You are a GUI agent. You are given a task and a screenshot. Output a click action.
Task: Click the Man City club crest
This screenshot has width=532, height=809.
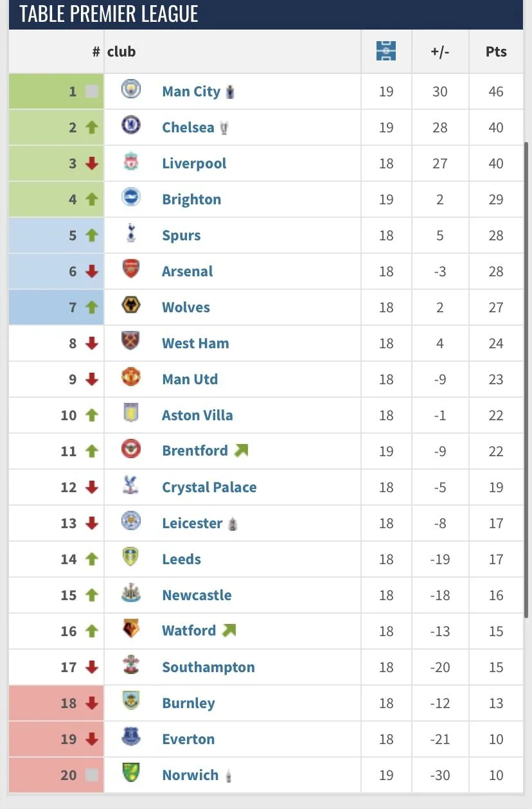pos(131,91)
